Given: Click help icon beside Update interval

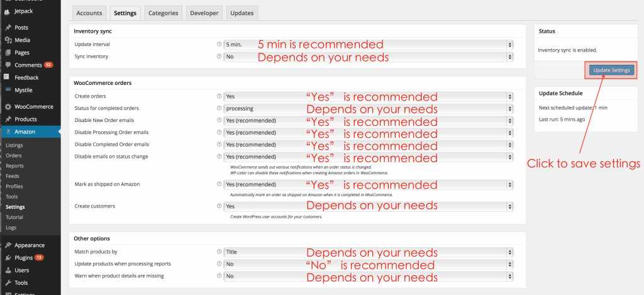Looking at the screenshot, I should coord(219,45).
